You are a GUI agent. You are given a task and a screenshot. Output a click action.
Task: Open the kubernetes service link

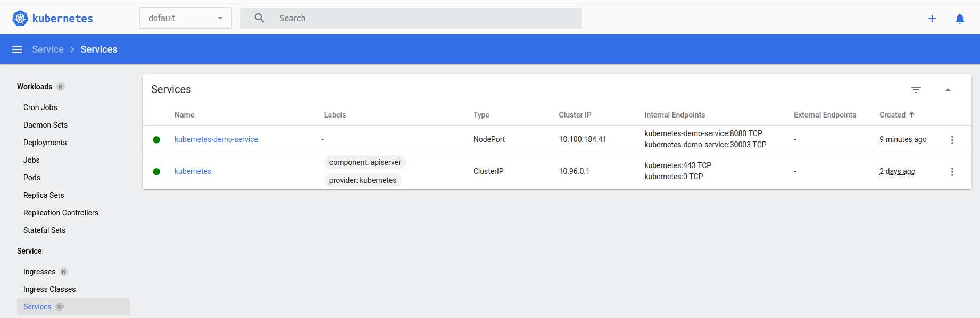click(193, 171)
